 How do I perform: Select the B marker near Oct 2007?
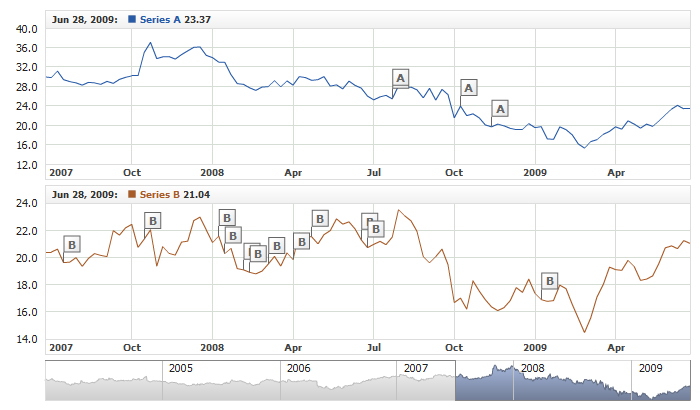[x=152, y=221]
